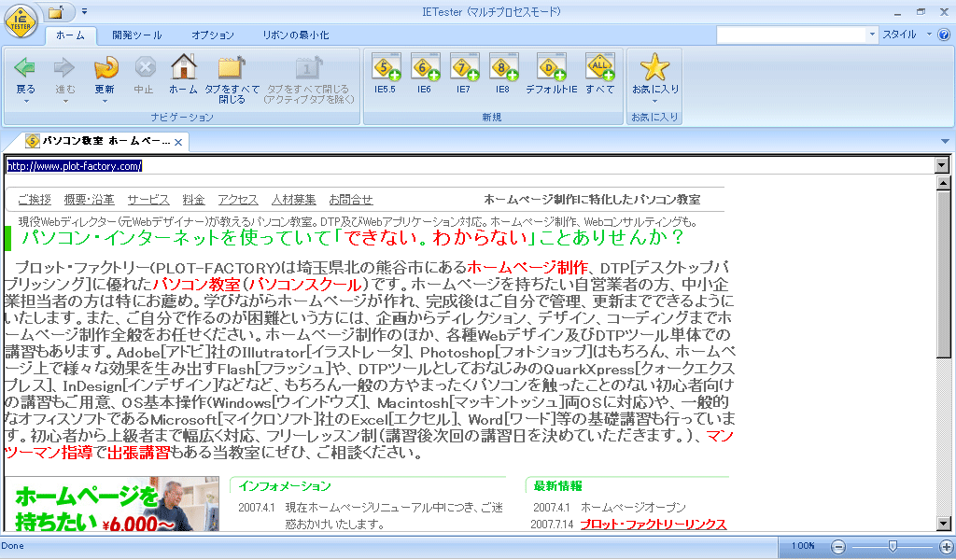Viewport: 956px width, 560px height.
Task: Open the サービス link
Action: [x=148, y=199]
